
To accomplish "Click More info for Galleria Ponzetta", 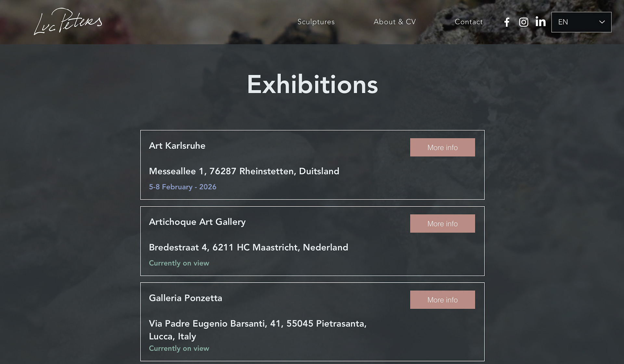I will (x=442, y=300).
